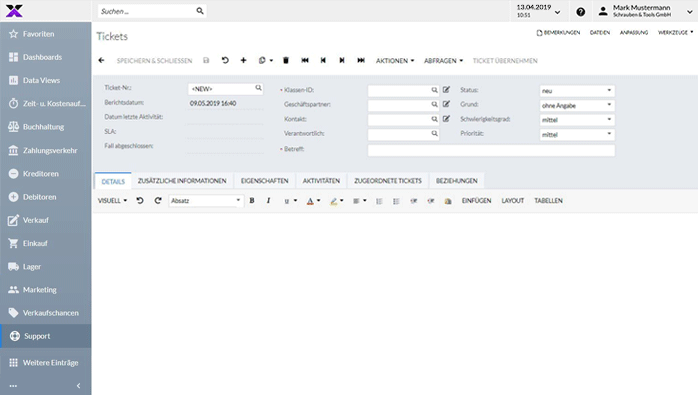The image size is (698, 395).
Task: Click the sidebar three-dots options
Action: click(13, 386)
